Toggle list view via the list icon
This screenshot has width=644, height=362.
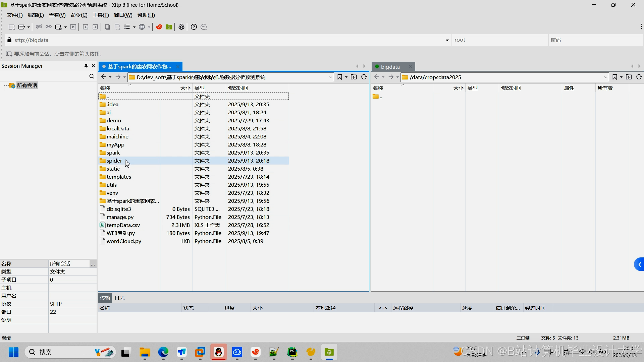click(128, 27)
